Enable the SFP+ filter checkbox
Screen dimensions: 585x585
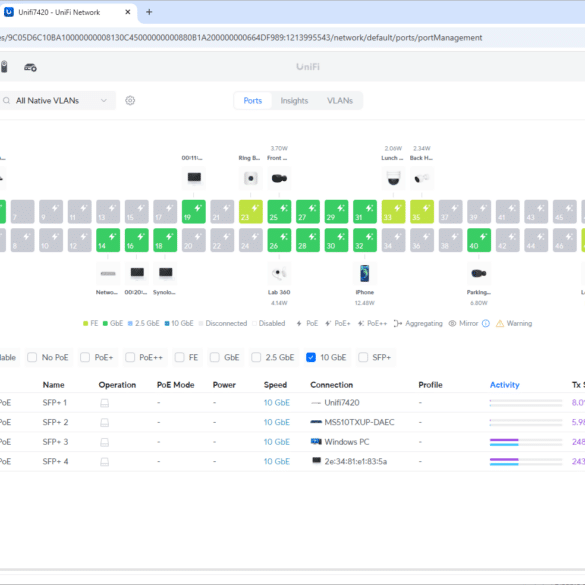[363, 357]
